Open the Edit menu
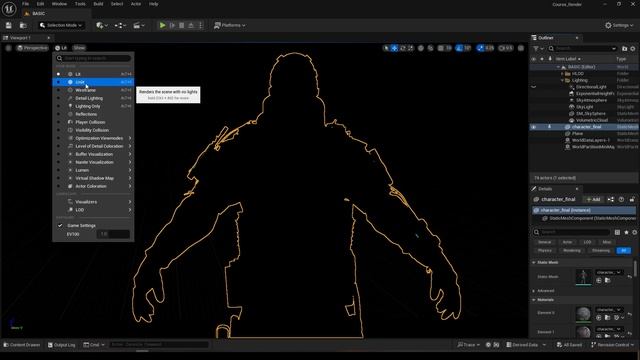 tap(40, 4)
